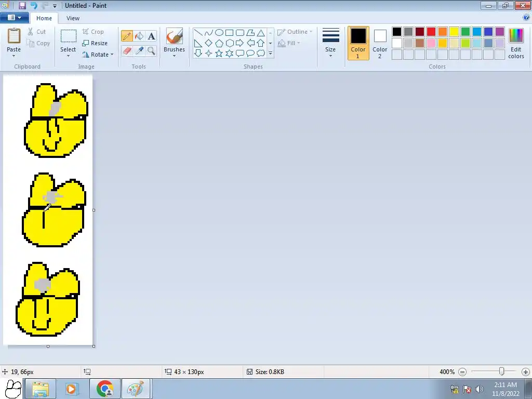Switch to the Home ribbon tab
The height and width of the screenshot is (399, 532).
(x=44, y=18)
